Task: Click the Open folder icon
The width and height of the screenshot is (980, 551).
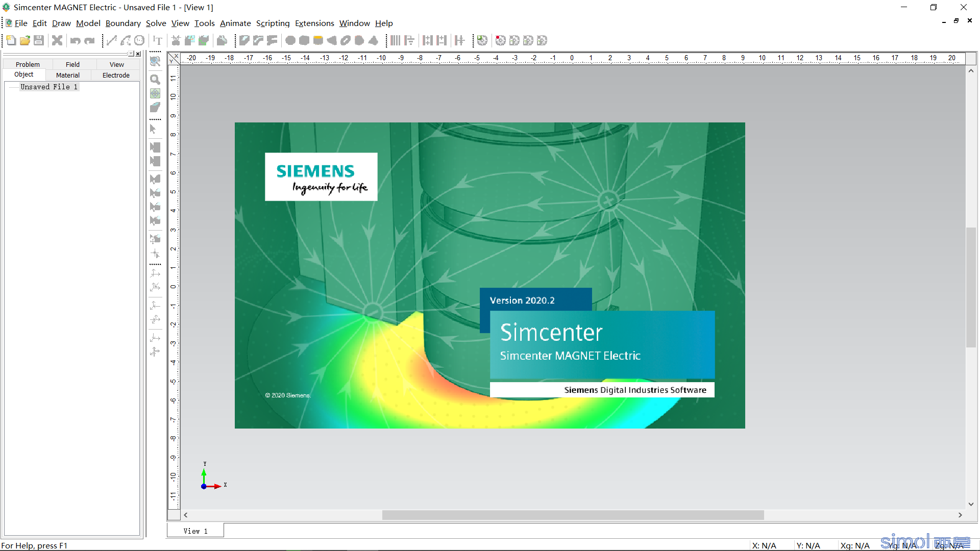Action: point(25,40)
